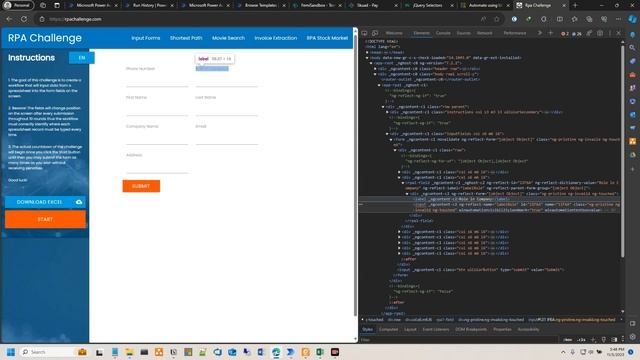Close the DevTools panel
Viewport: 640px width, 360px height.
[618, 33]
